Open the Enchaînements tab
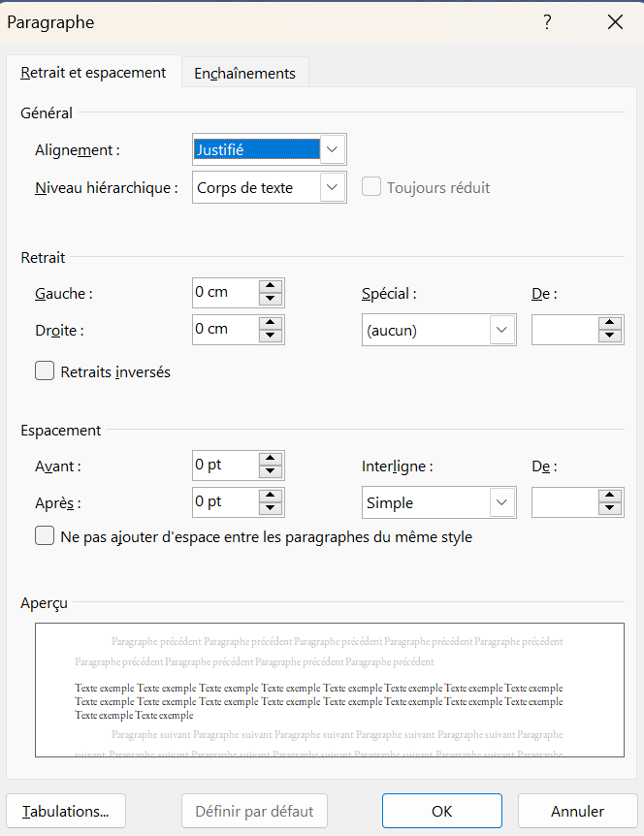Screen dimensions: 644x836 tap(244, 73)
